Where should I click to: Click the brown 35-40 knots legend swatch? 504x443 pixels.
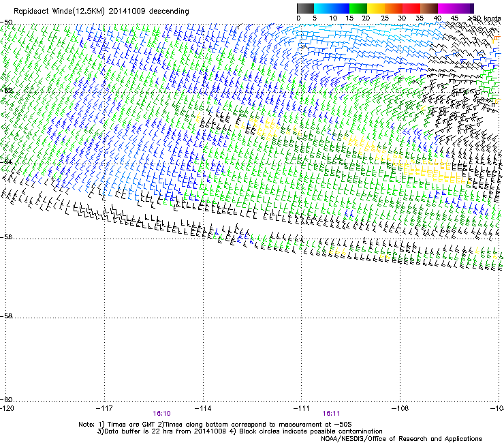[x=429, y=8]
